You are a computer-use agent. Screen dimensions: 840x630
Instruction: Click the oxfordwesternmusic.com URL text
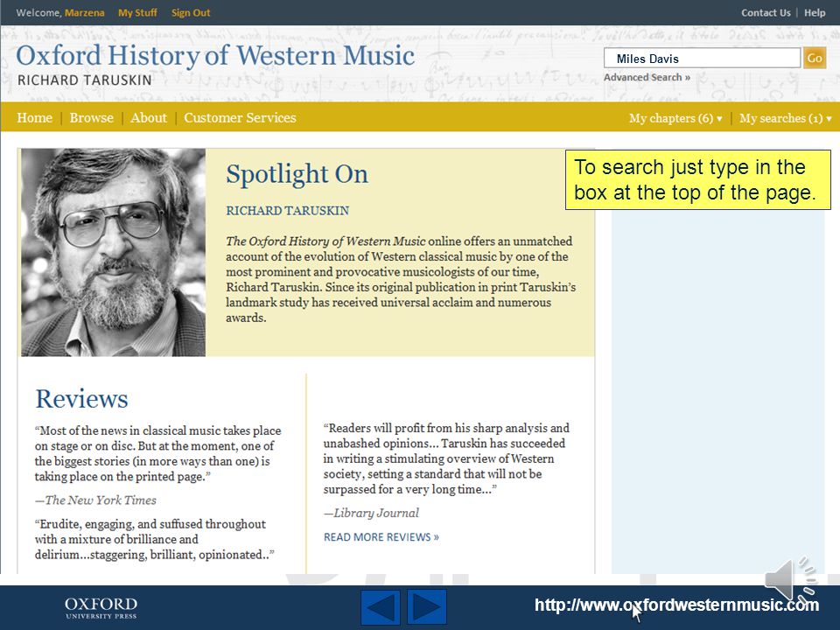[676, 605]
